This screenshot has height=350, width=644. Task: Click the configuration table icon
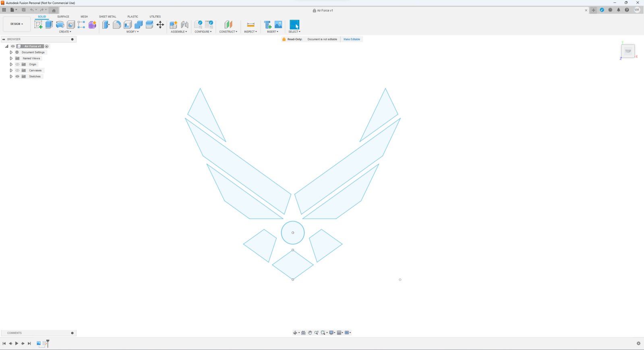click(209, 25)
